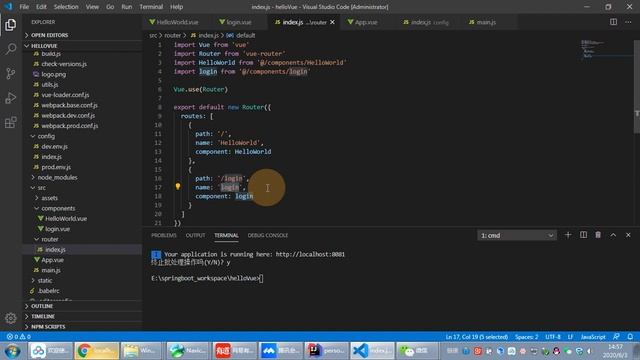Switch to IntelliJ IDEA in taskbar
640x360 pixels.
[327, 351]
